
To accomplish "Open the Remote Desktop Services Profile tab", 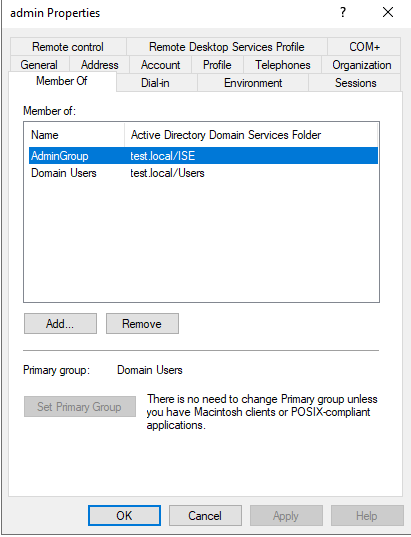I will pos(227,47).
